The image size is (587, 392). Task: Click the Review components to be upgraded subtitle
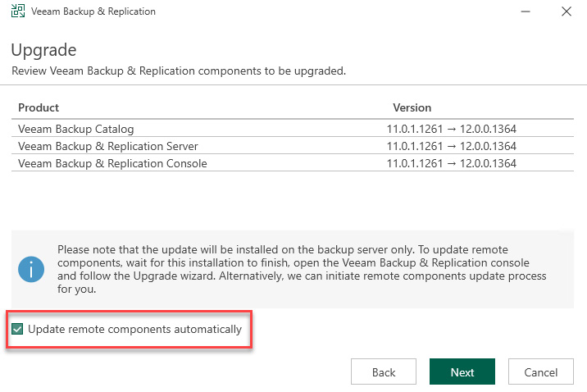click(179, 71)
